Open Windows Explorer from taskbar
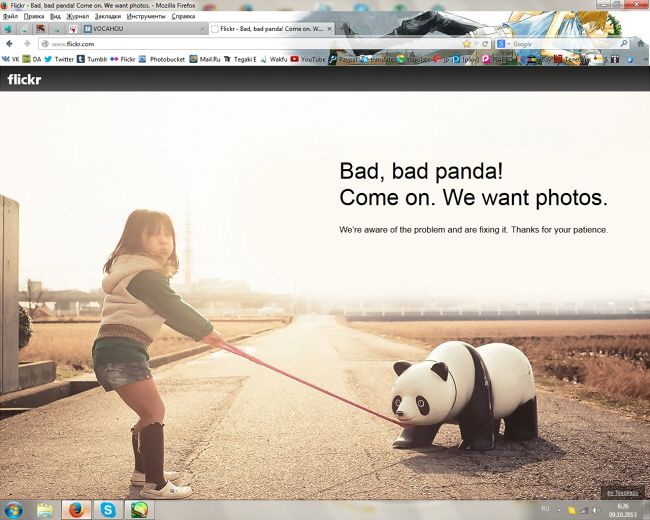Screen dimensions: 650x520 coord(45,510)
